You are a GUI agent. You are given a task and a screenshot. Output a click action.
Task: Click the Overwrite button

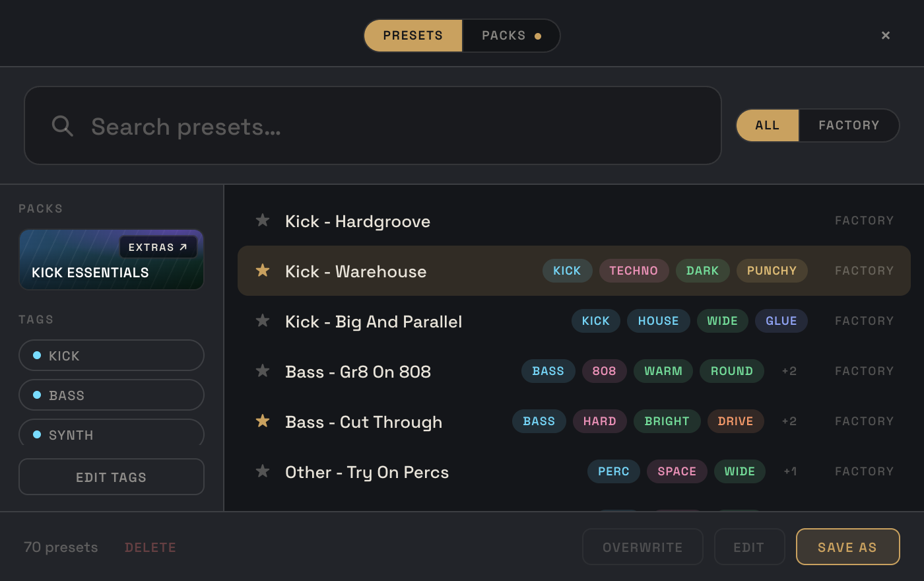click(x=643, y=547)
